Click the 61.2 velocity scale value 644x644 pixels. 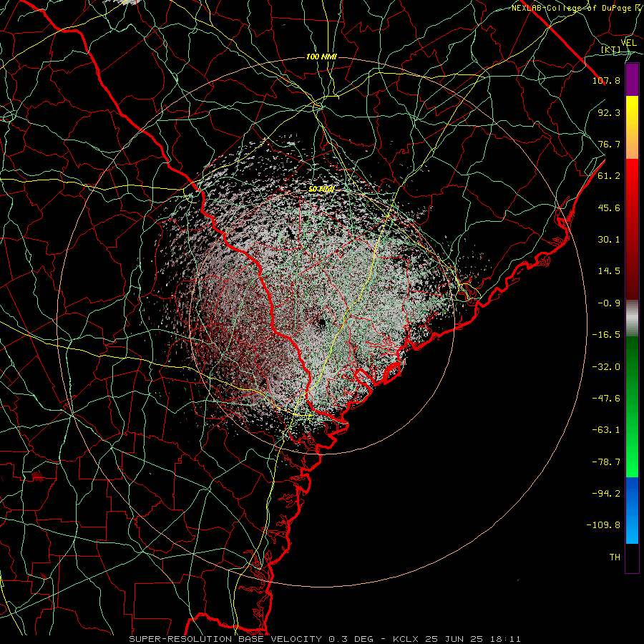pos(609,176)
